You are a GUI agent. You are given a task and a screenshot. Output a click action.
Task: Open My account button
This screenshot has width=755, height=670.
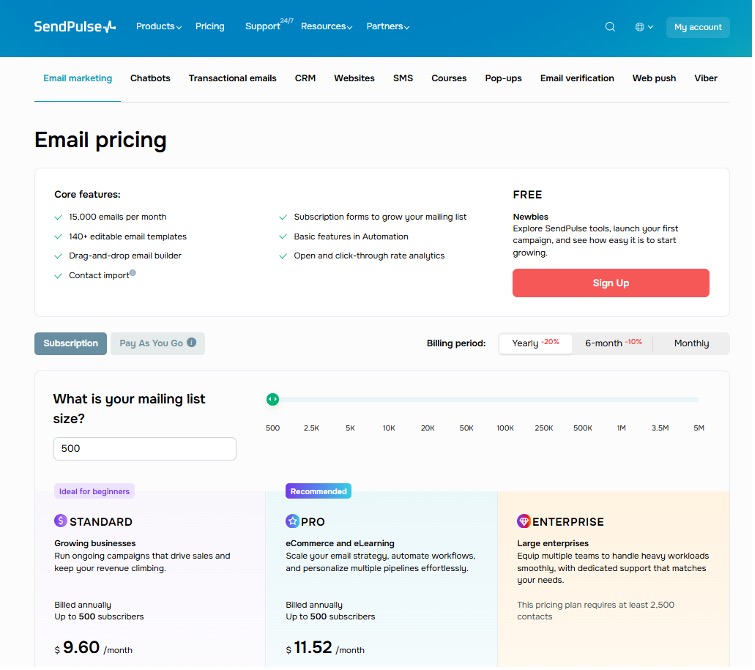pyautogui.click(x=700, y=27)
